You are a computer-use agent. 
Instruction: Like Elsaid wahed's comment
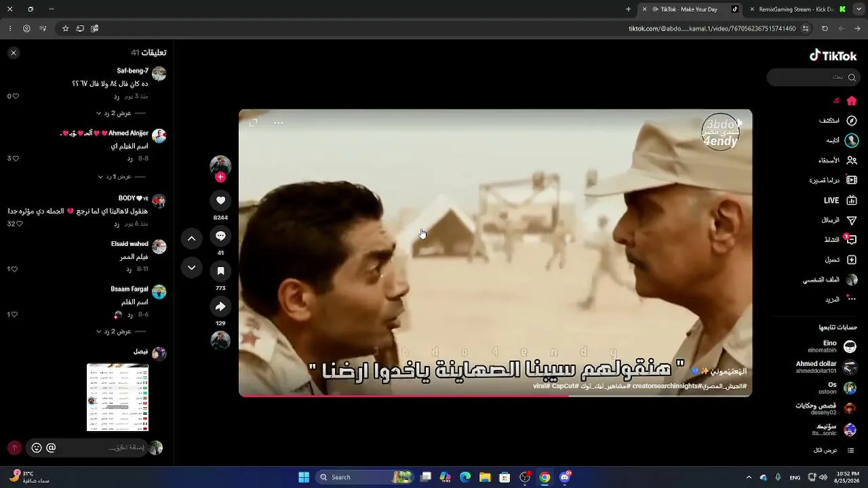pyautogui.click(x=14, y=269)
